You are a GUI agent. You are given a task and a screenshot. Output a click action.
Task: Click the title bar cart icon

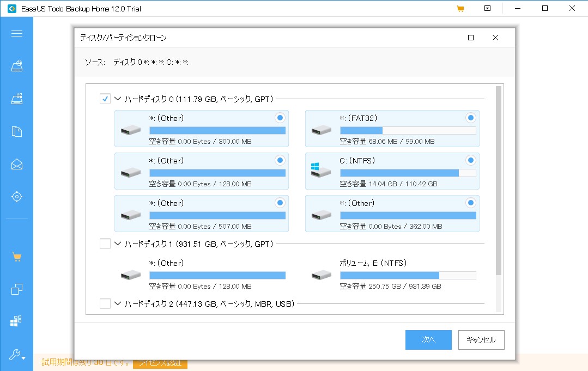(460, 9)
